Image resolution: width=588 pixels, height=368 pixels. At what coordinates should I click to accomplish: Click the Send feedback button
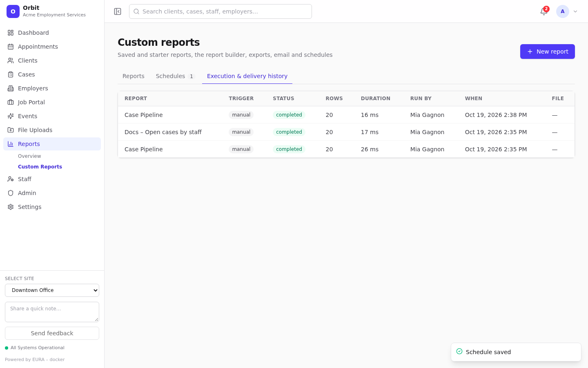pos(52,333)
